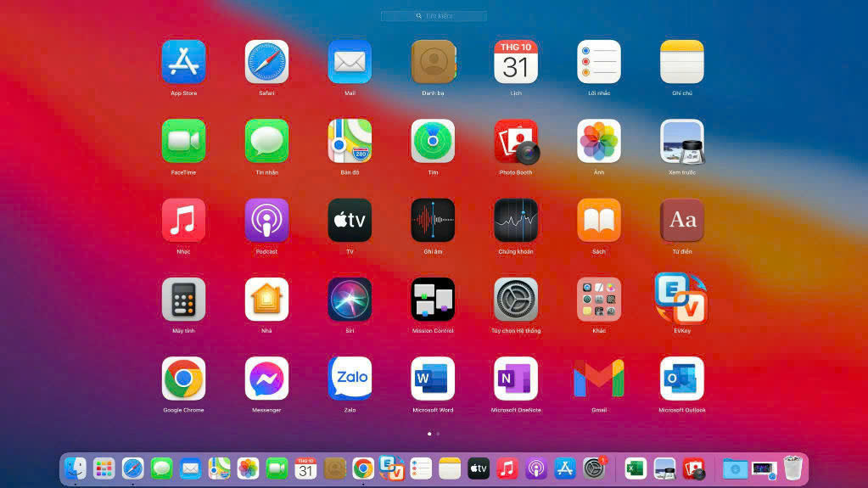Open Zalo from Launchpad

[x=350, y=379]
